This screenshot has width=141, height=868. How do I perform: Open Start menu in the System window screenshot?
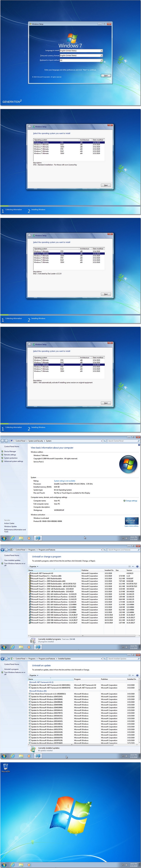pos(4,538)
